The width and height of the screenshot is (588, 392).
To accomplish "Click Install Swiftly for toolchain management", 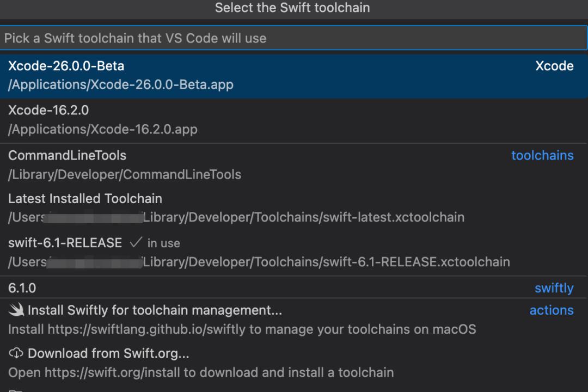I will coord(294,320).
